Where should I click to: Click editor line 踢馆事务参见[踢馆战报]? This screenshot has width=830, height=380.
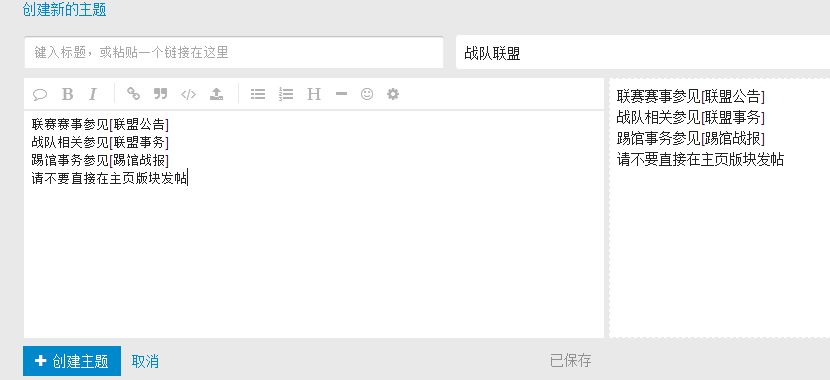coord(100,160)
